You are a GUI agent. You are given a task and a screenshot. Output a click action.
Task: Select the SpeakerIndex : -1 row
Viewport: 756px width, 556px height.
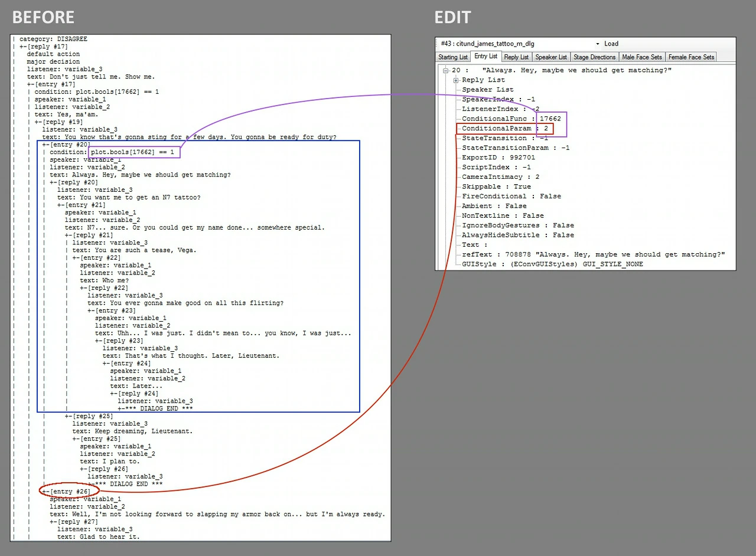[x=498, y=99]
